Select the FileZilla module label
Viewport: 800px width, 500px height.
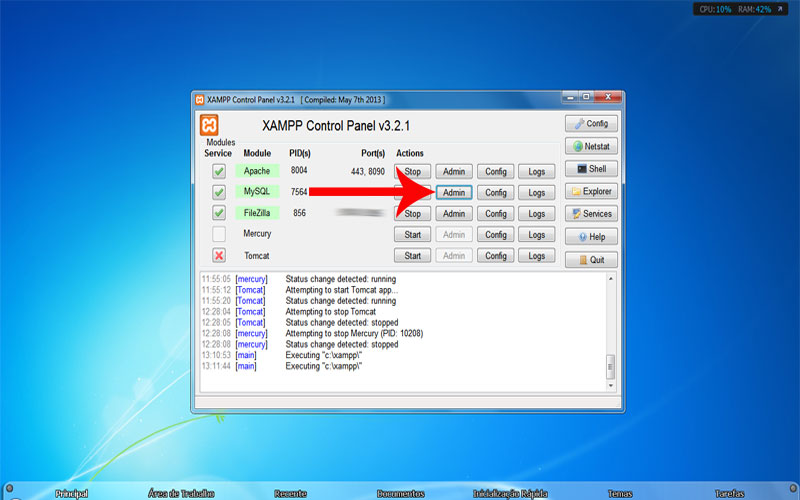pyautogui.click(x=257, y=213)
